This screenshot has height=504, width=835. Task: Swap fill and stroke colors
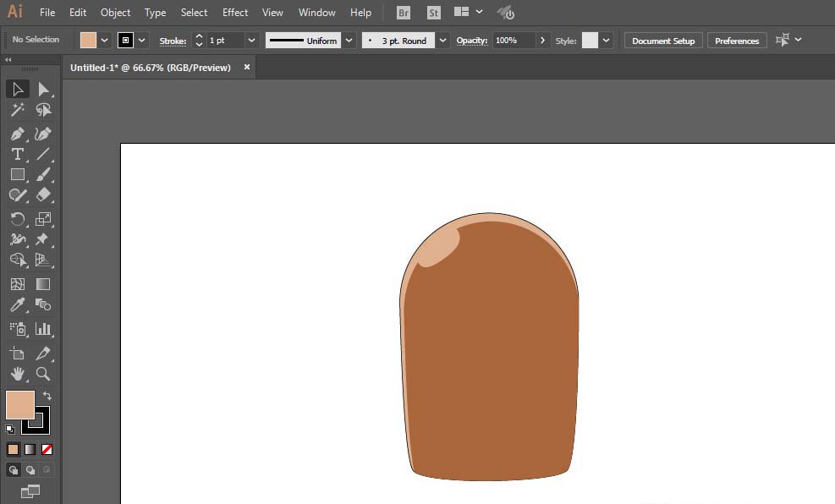click(47, 396)
